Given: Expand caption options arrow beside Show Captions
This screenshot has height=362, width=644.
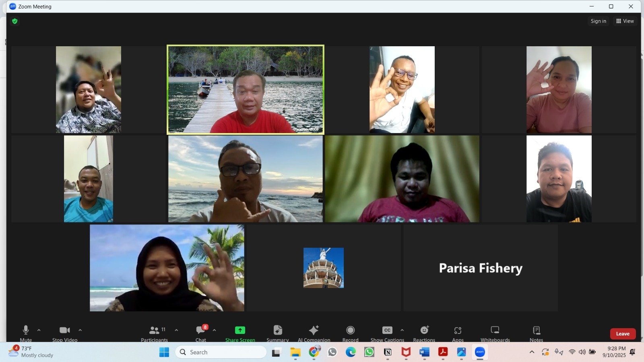Looking at the screenshot, I should click(x=402, y=330).
